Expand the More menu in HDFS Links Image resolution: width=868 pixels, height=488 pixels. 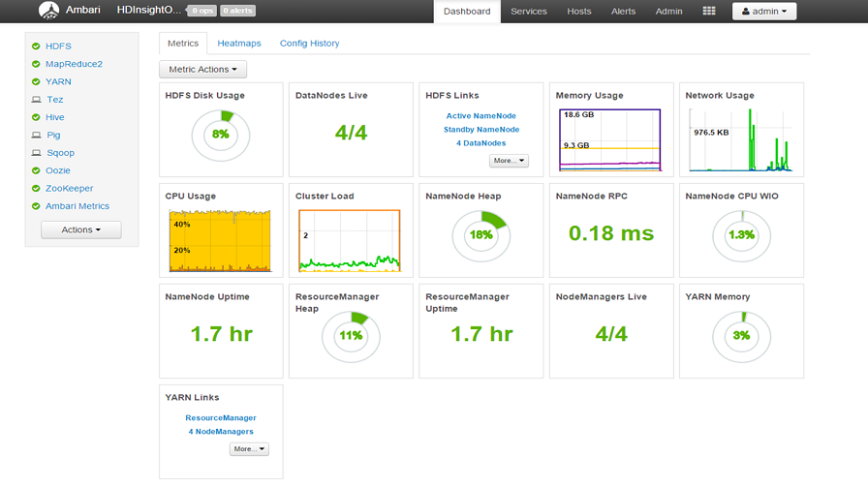[x=509, y=161]
